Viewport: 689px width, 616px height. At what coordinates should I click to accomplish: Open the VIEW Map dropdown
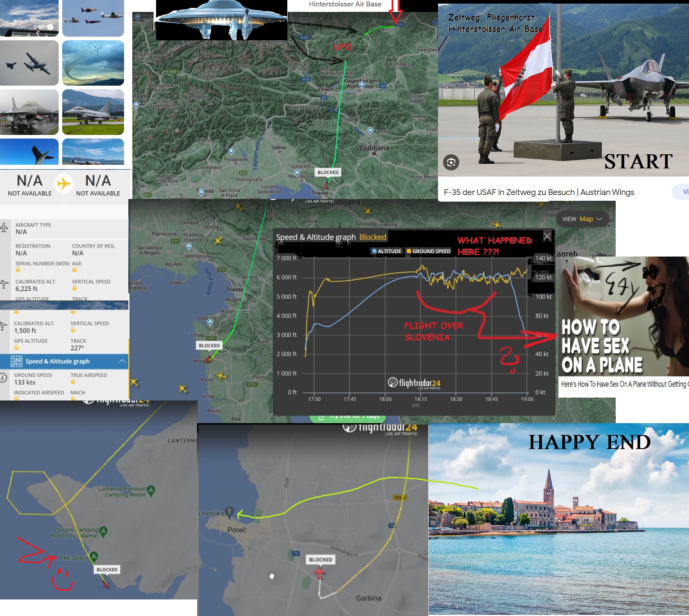pyautogui.click(x=583, y=219)
